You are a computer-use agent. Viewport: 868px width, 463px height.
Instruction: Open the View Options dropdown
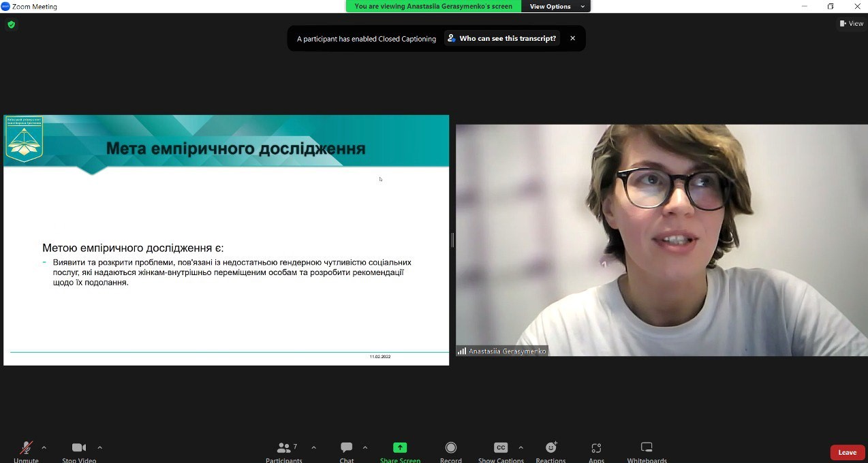(557, 6)
